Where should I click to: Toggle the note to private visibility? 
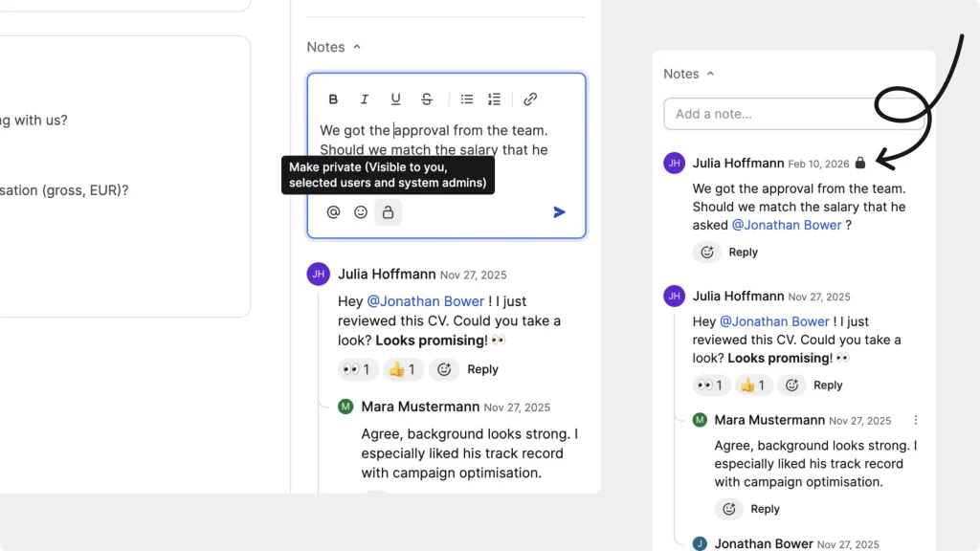[388, 211]
